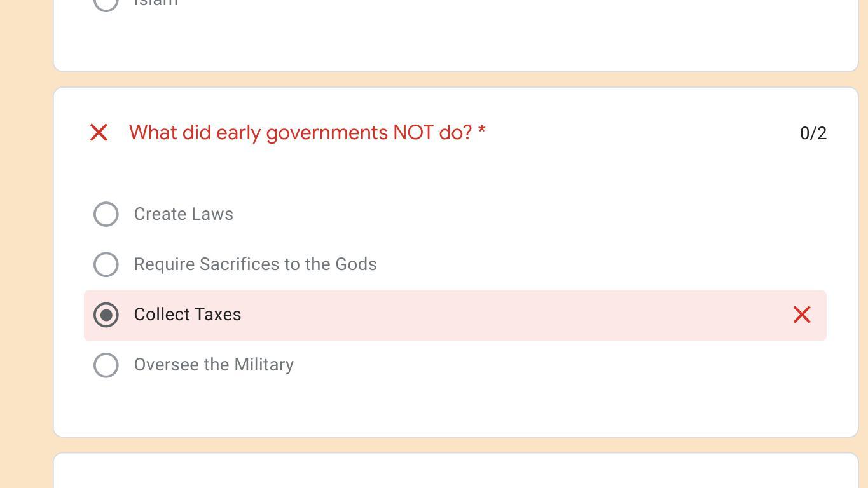The height and width of the screenshot is (488, 868).
Task: Click the Oversee the Military label text
Action: point(214,365)
